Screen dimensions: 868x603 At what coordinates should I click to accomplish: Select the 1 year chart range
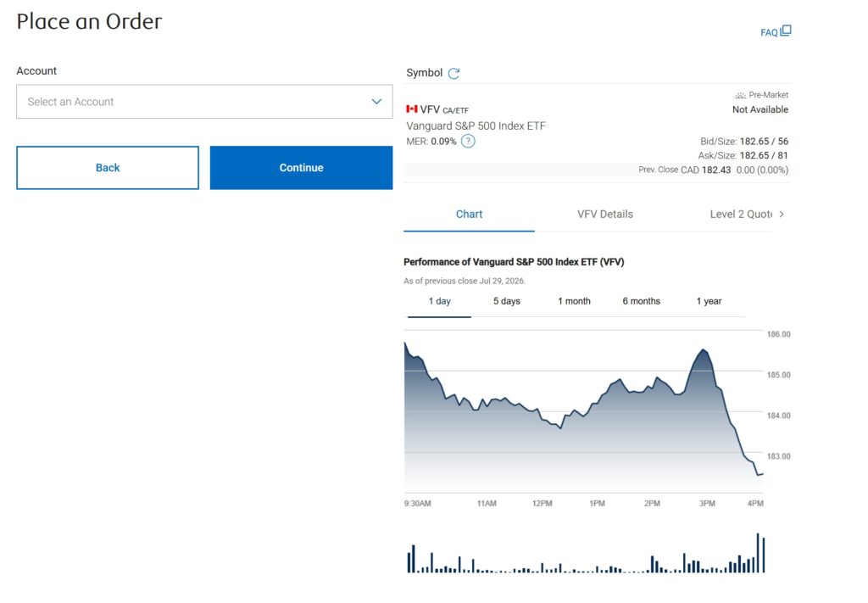[709, 301]
